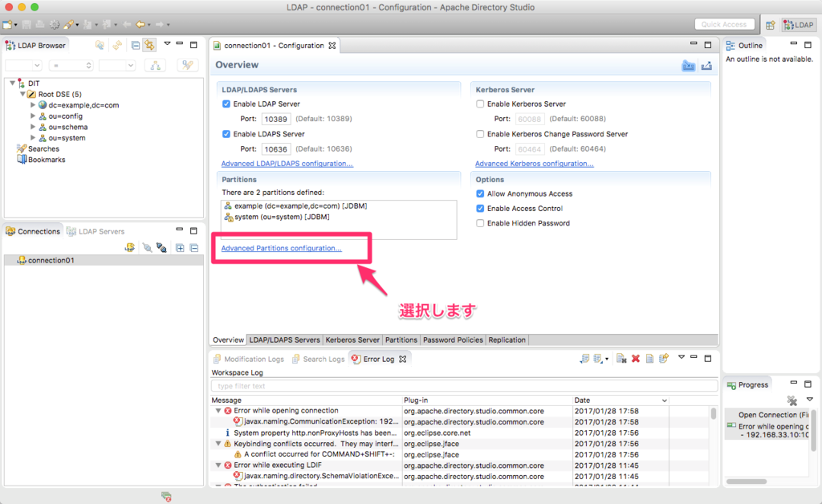
Task: Check Enable Hidden Password option
Action: point(480,223)
